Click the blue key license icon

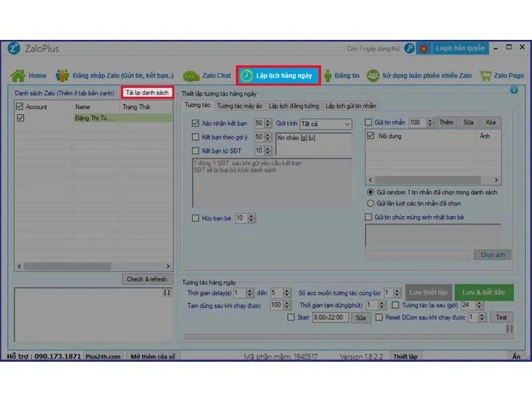(410, 49)
